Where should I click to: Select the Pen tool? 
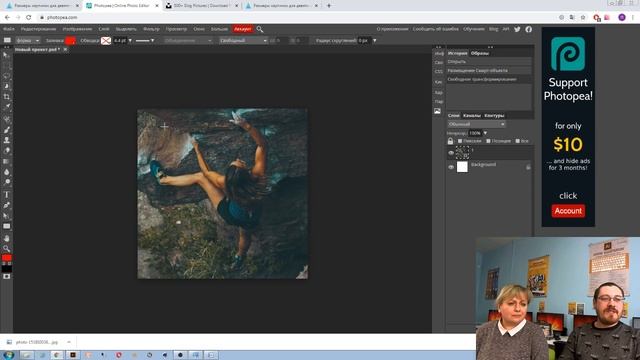pos(7,205)
